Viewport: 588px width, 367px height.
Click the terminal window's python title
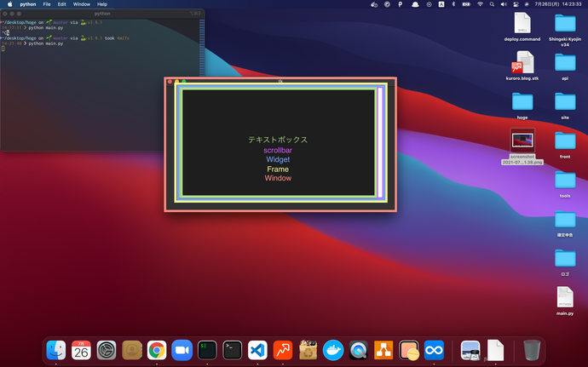102,14
